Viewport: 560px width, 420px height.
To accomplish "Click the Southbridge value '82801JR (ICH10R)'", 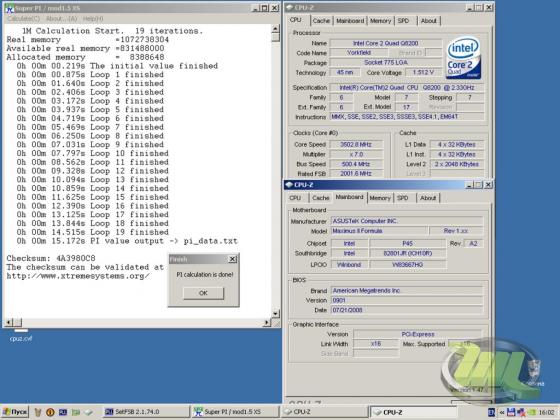I will [x=408, y=253].
